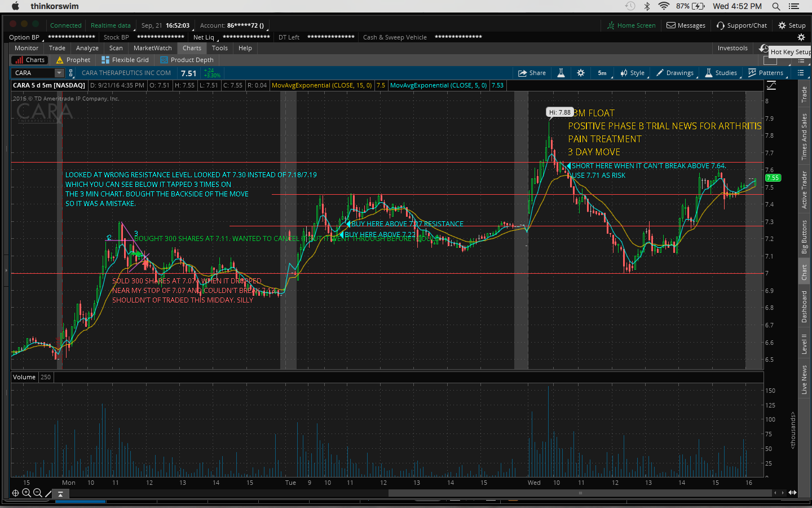The width and height of the screenshot is (812, 508).
Task: Open the 5m timeframe selector
Action: click(x=602, y=73)
